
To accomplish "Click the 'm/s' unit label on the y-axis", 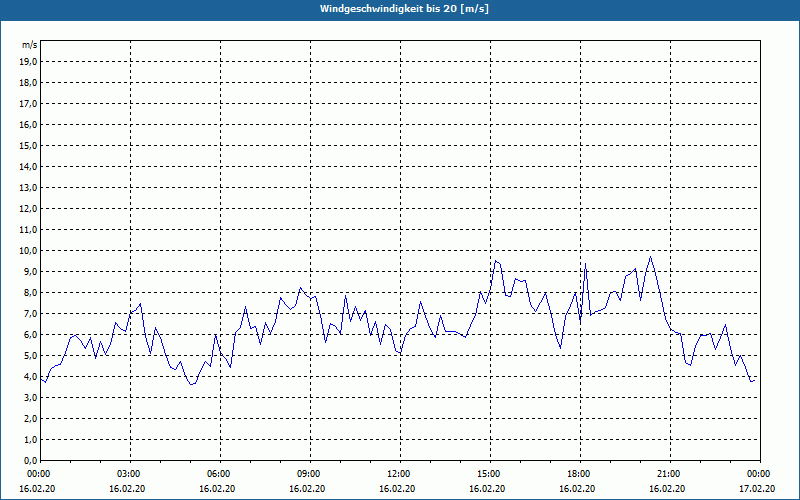I will tap(30, 45).
